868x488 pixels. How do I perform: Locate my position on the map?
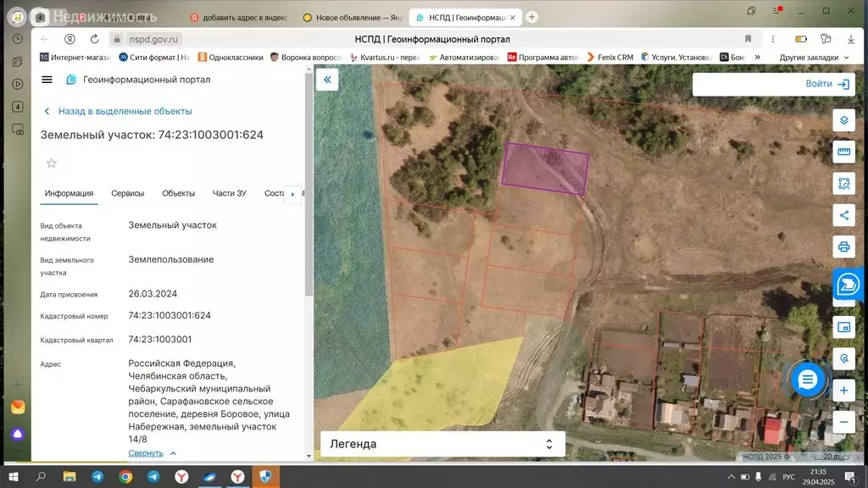point(843,358)
